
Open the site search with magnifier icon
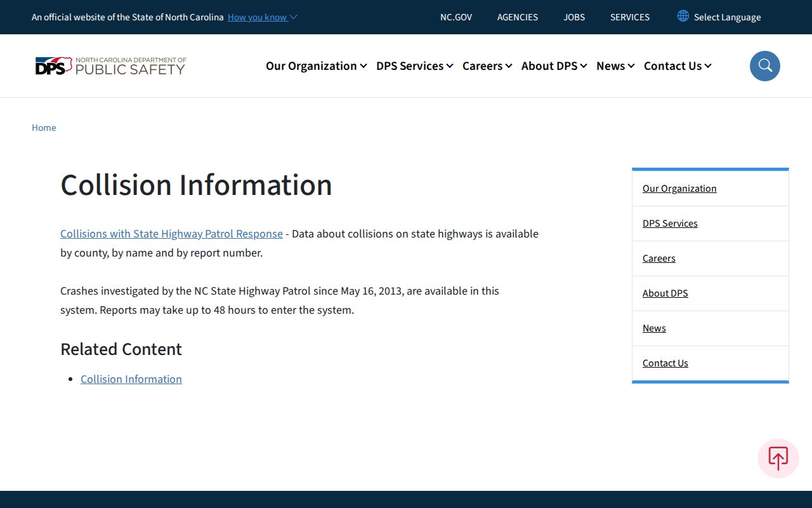[764, 66]
